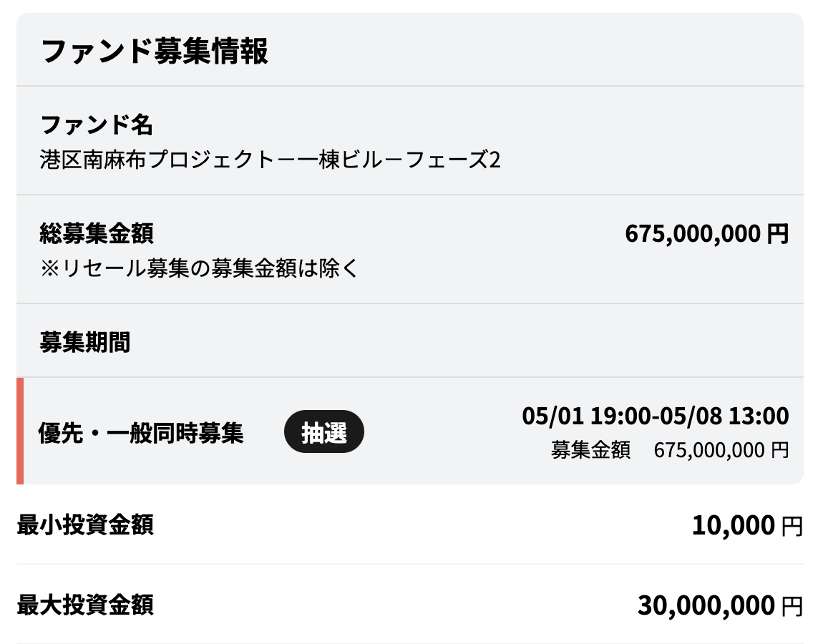Click the 30,000,000 円 maximum amount value
This screenshot has height=644, width=823.
720,605
